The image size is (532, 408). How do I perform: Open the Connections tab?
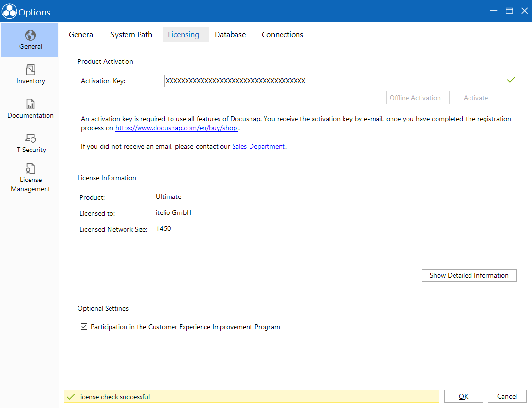[x=282, y=34]
